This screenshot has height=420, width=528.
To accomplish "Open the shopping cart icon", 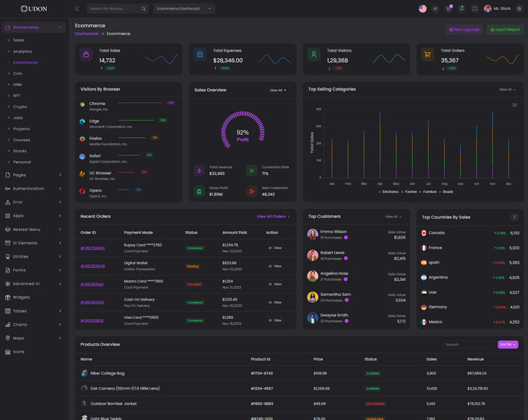I will [x=448, y=9].
